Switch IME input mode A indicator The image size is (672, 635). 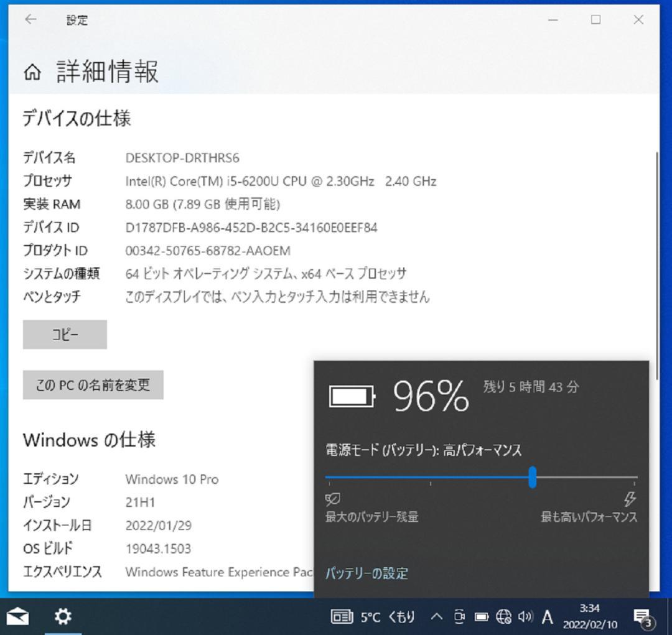click(548, 618)
